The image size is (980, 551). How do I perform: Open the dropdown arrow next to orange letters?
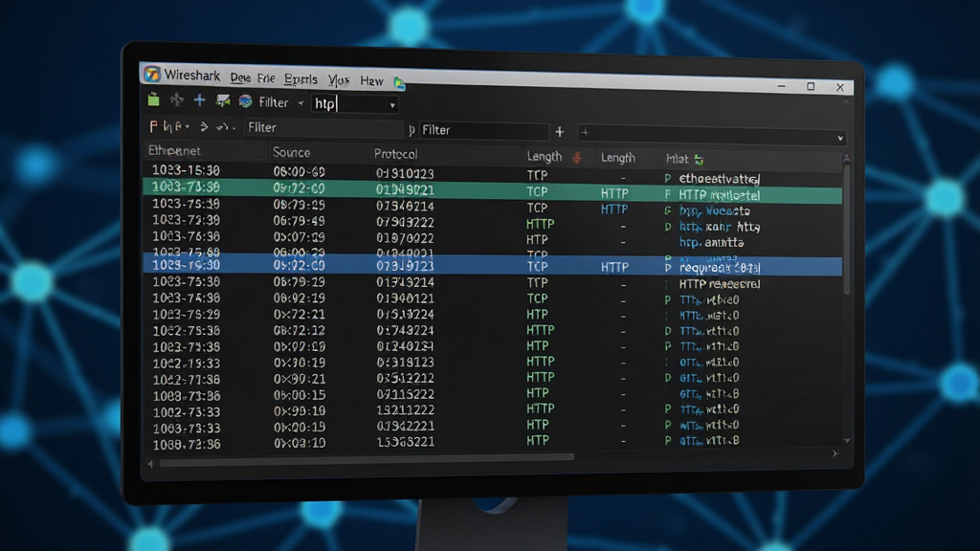(188, 127)
